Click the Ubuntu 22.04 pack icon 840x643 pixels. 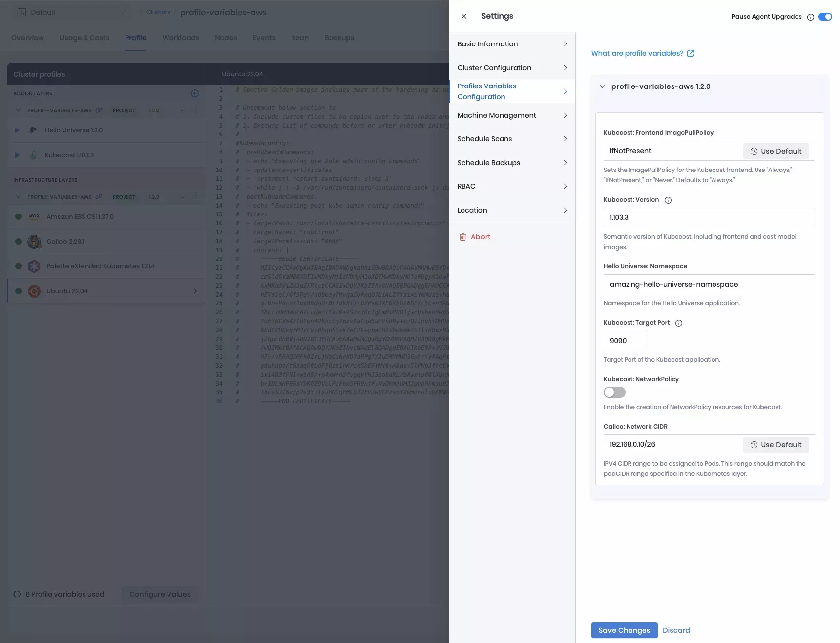(34, 291)
